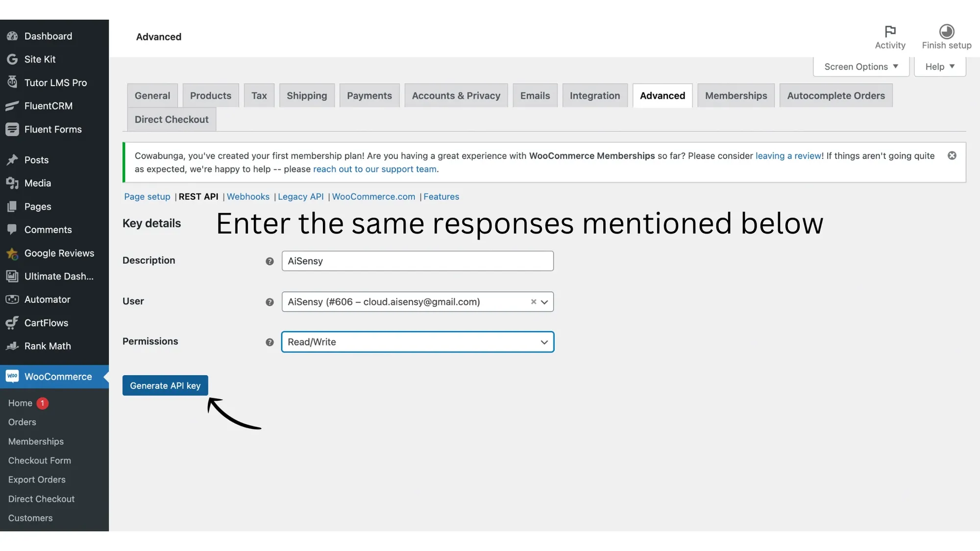Click the Google Reviews star icon
The height and width of the screenshot is (551, 980).
pos(12,253)
